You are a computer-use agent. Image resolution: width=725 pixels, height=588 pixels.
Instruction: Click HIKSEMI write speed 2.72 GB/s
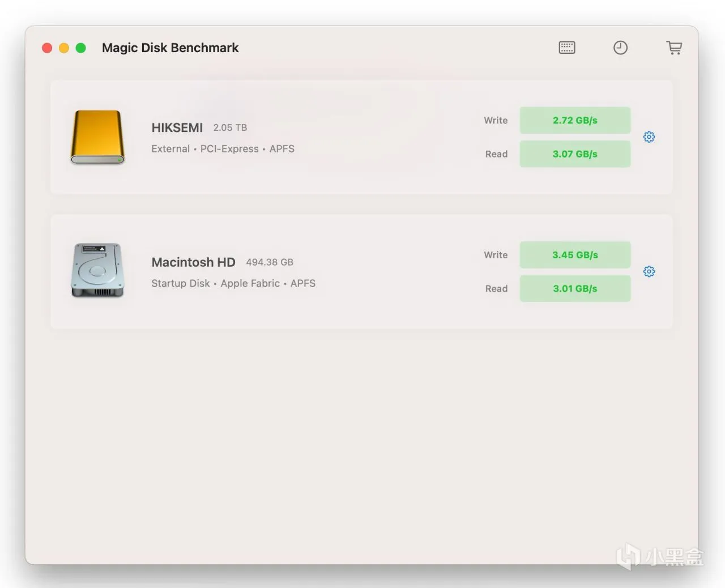tap(575, 120)
